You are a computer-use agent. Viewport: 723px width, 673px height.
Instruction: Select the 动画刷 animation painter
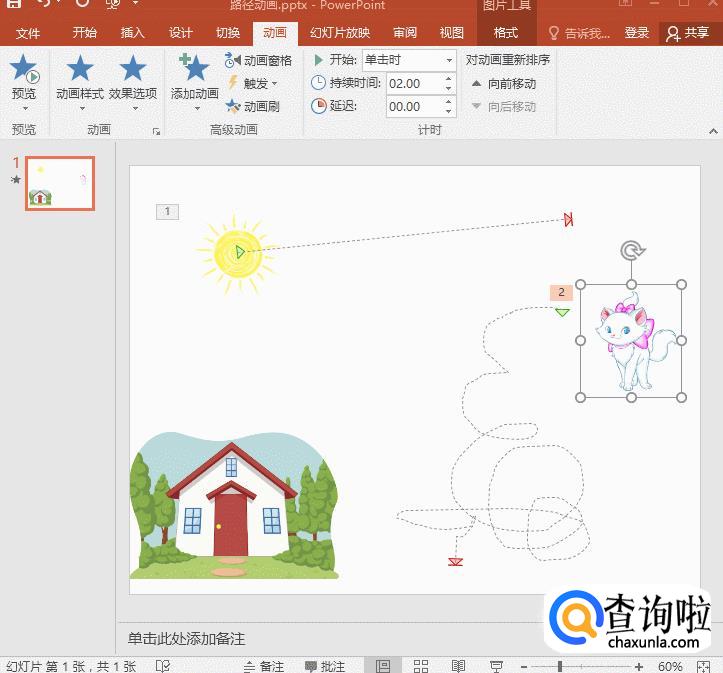(x=253, y=106)
